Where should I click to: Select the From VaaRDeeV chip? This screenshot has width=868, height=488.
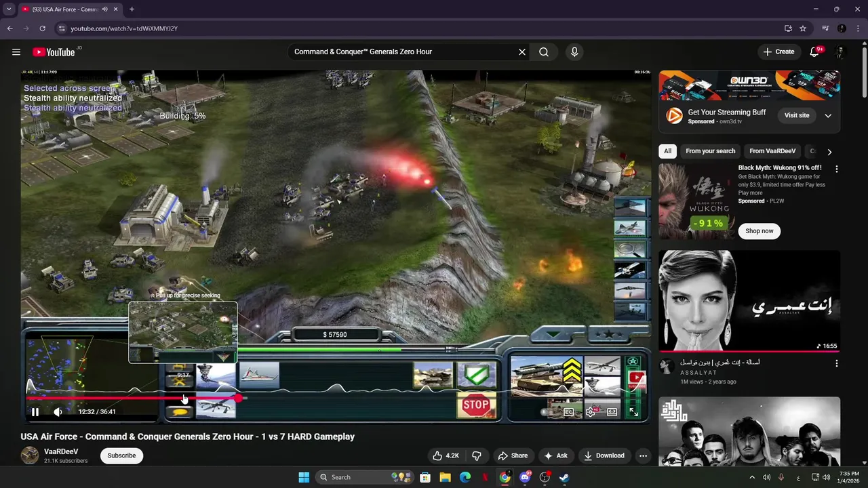tap(772, 151)
